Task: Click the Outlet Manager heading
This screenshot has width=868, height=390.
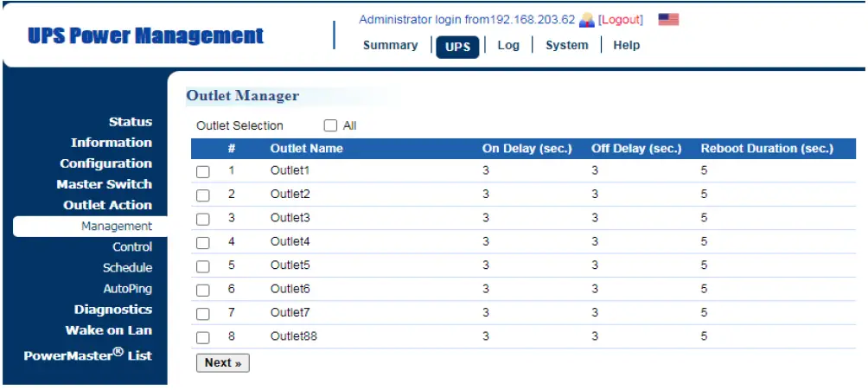Action: [x=242, y=96]
